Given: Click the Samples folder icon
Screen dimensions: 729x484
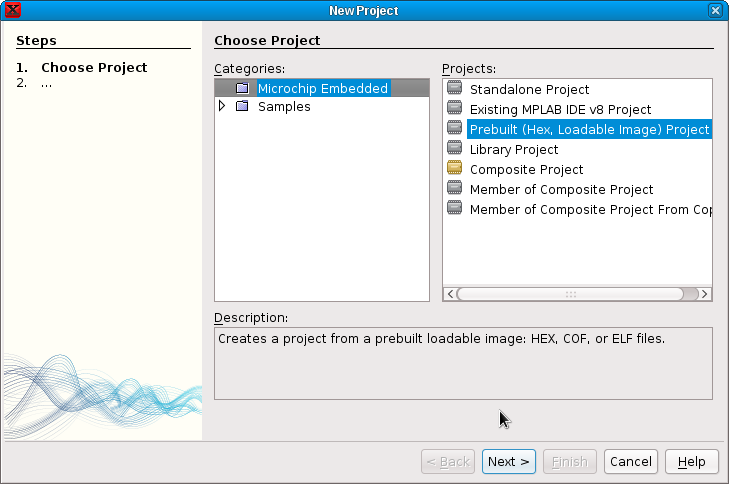Looking at the screenshot, I should click(x=242, y=106).
